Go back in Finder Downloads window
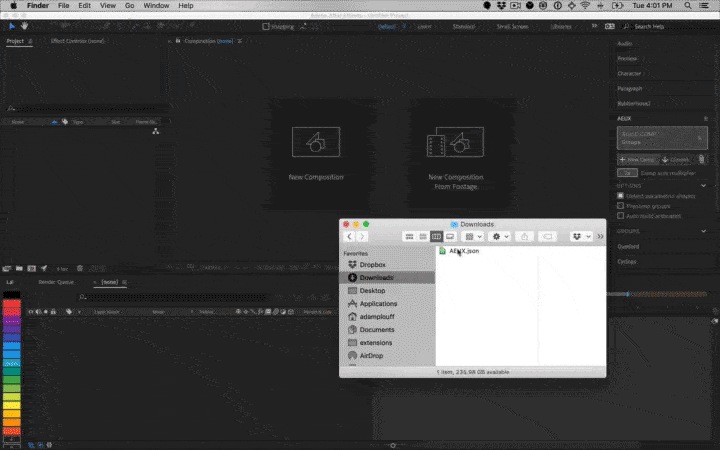This screenshot has height=450, width=720. click(x=349, y=236)
